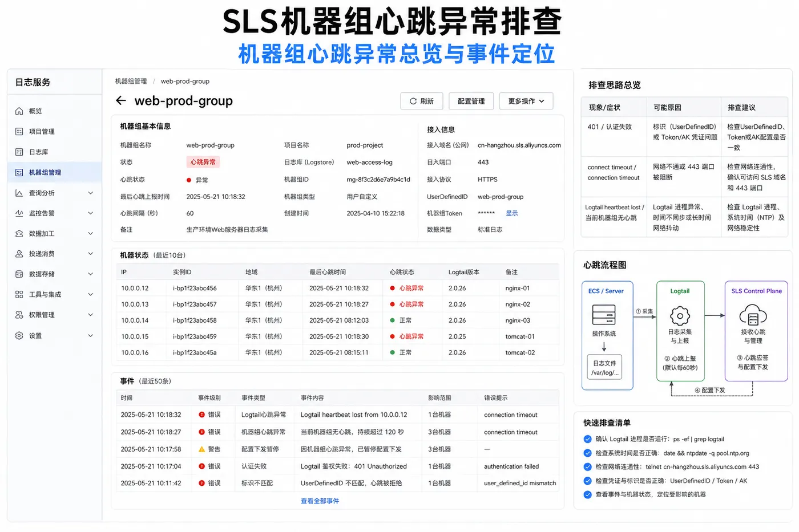Click the 工具与集成 grid icon
Screen dimensions: 799x532
(x=19, y=294)
